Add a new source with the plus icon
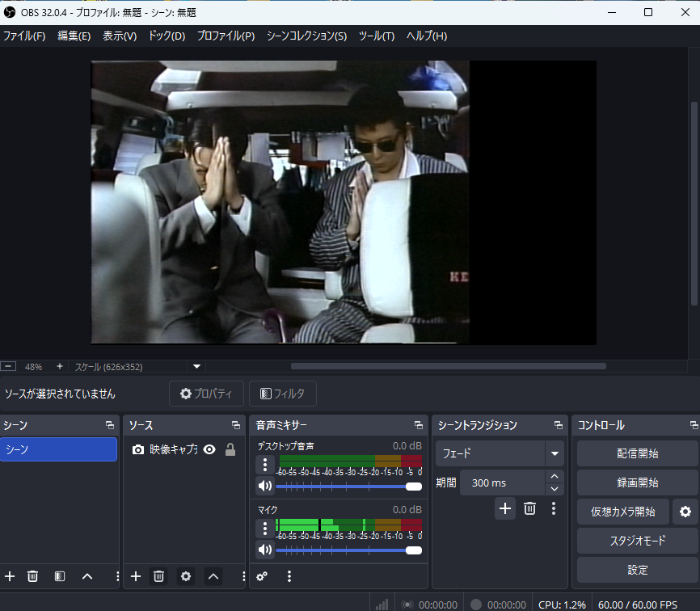The height and width of the screenshot is (611, 700). [x=136, y=576]
